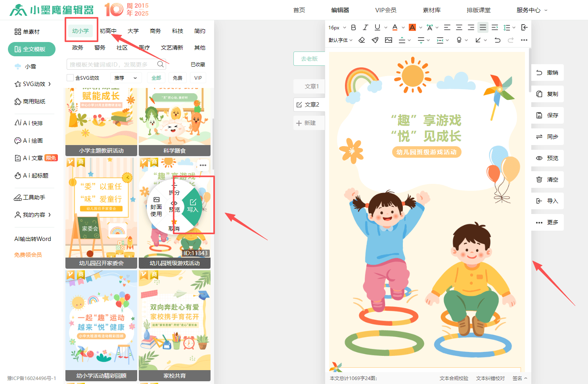Open the three-dot menu on template thumbnail
The height and width of the screenshot is (384, 588).
pos(203,165)
